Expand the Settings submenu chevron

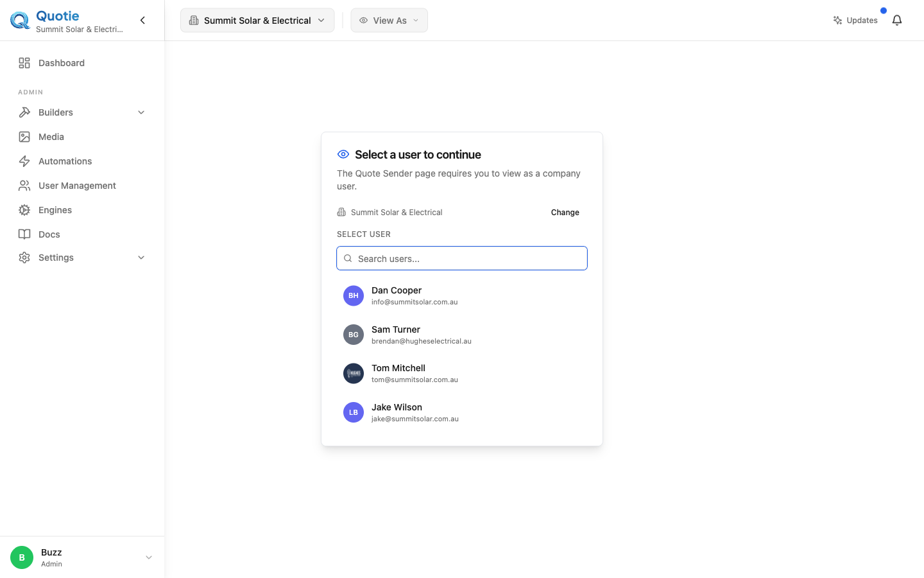[x=141, y=258]
